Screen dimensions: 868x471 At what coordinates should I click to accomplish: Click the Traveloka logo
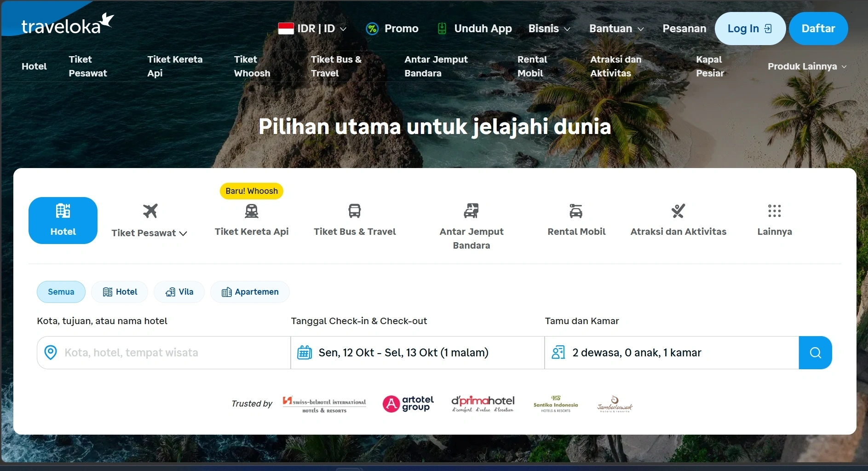[x=68, y=24]
